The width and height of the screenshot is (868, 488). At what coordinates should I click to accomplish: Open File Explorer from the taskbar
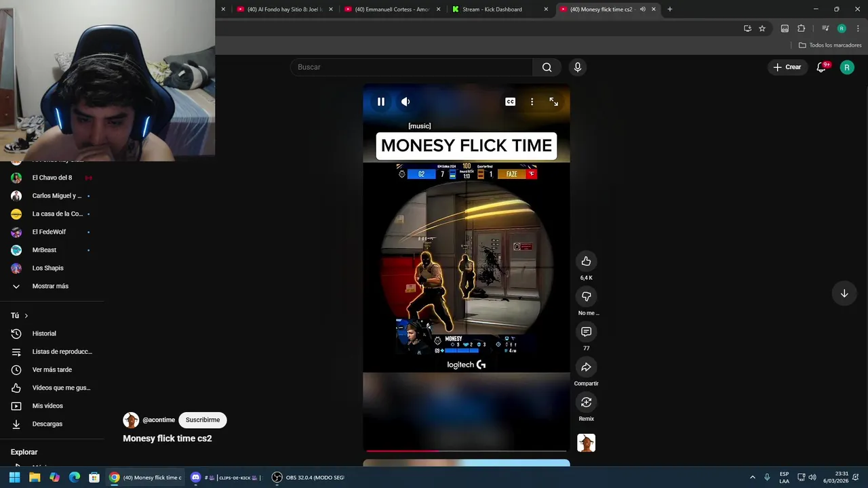35,478
